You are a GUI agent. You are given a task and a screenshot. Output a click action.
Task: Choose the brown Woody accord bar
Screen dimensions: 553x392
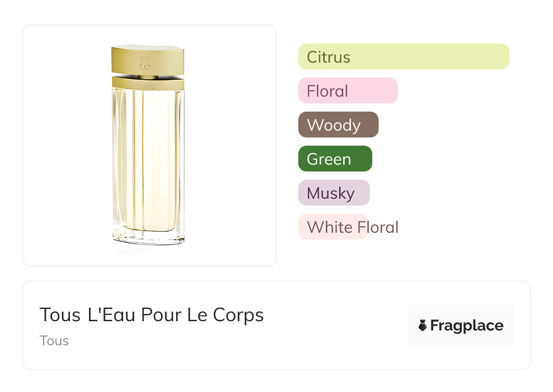tap(338, 125)
